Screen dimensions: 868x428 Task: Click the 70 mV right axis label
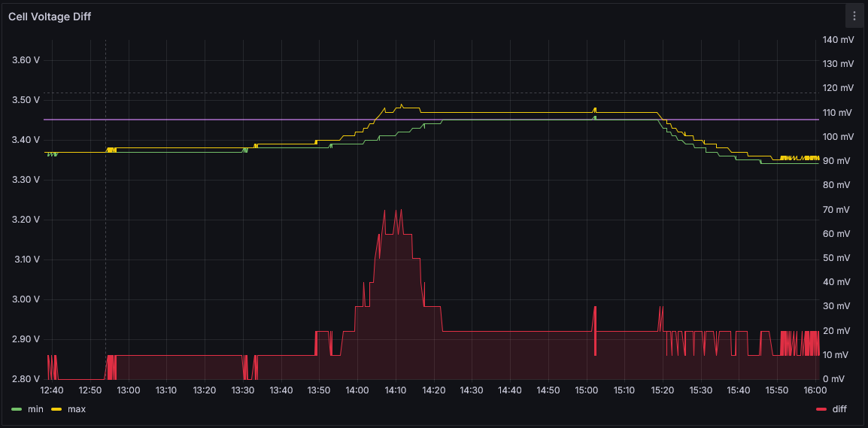point(838,210)
